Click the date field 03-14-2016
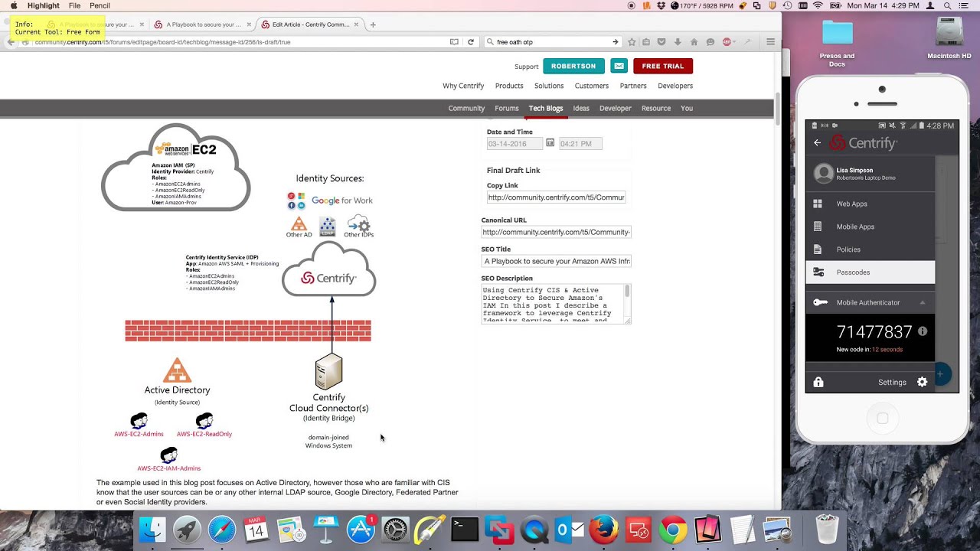This screenshot has height=551, width=980. pyautogui.click(x=514, y=144)
